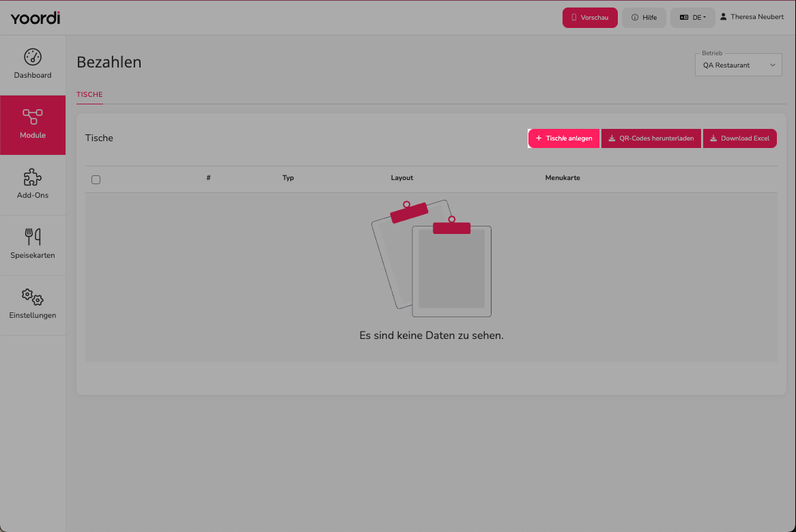The width and height of the screenshot is (796, 532).
Task: Click the info icon on the Hilfe button
Action: pyautogui.click(x=635, y=17)
